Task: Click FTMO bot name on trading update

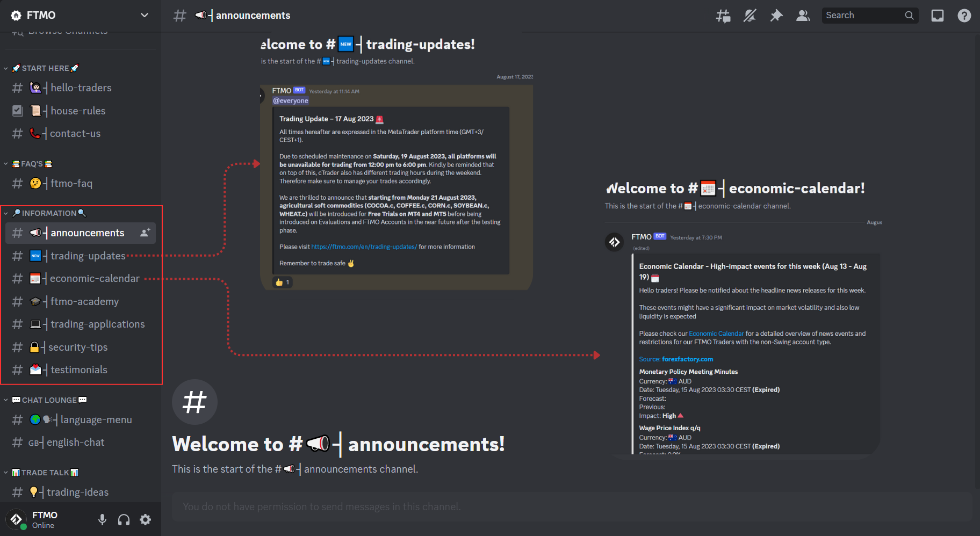Action: coord(282,91)
